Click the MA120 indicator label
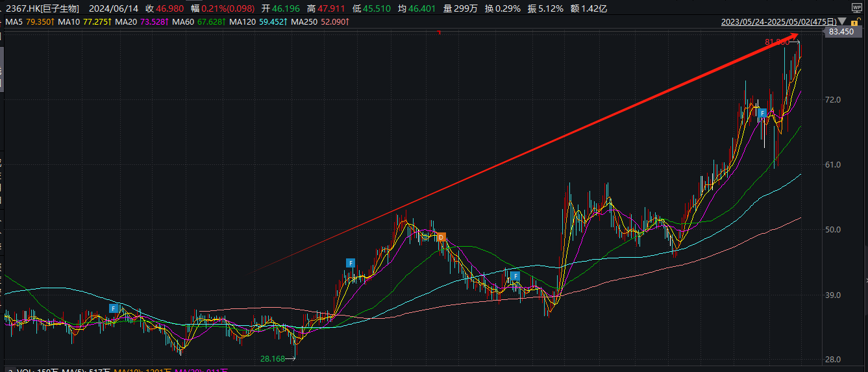The image size is (868, 372). 256,22
